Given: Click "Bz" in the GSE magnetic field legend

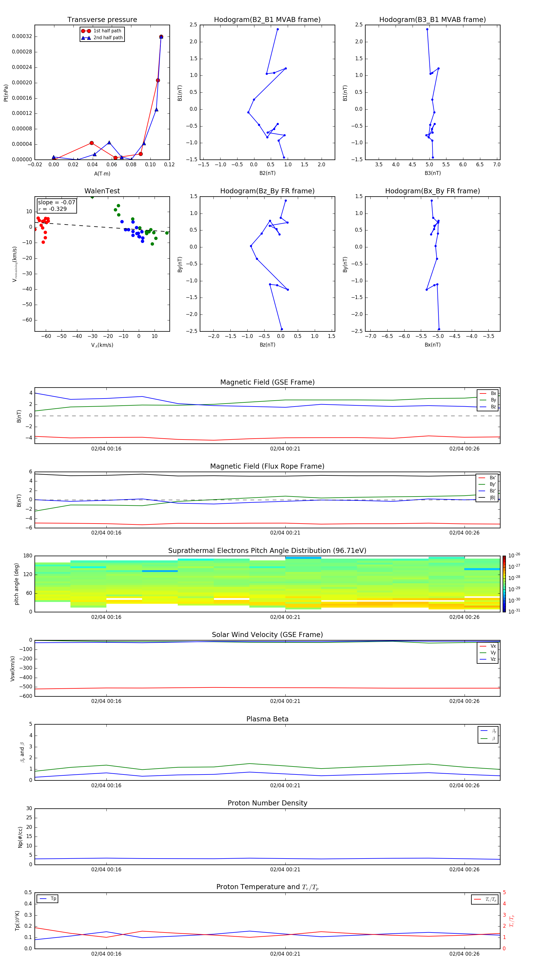Looking at the screenshot, I should [493, 407].
